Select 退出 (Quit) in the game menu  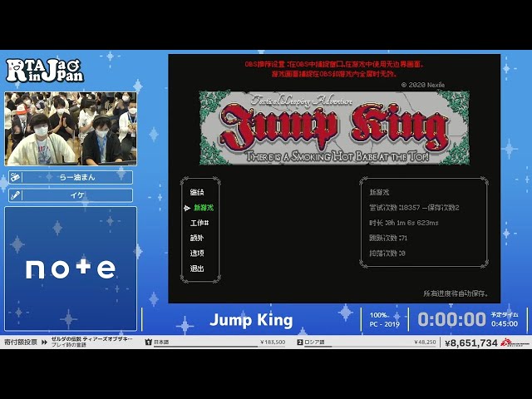point(197,268)
